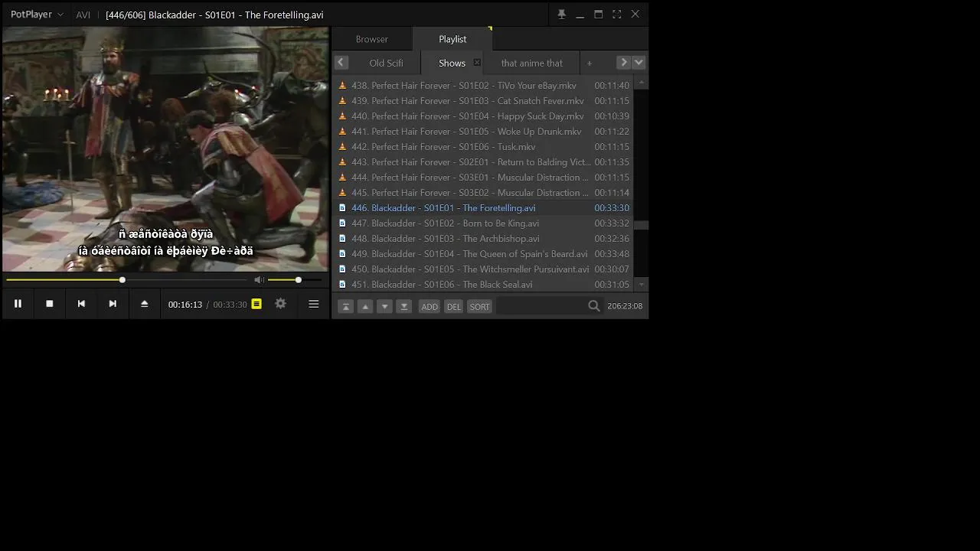This screenshot has width=980, height=551.
Task: Click file icon beside item 450
Action: (342, 269)
